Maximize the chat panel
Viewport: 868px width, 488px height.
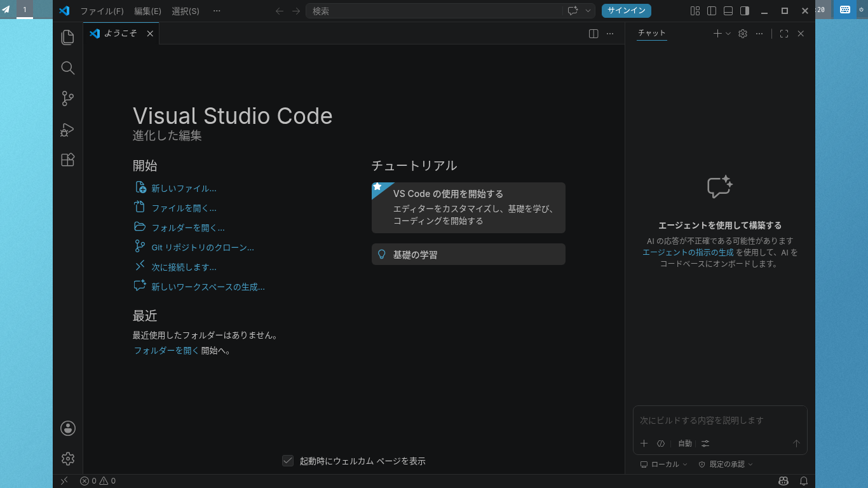(784, 34)
